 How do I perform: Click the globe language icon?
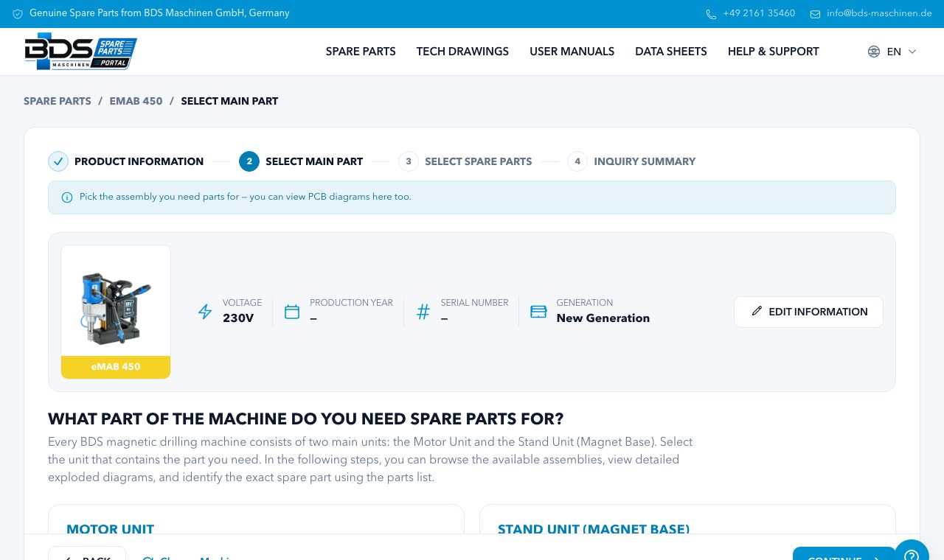874,52
